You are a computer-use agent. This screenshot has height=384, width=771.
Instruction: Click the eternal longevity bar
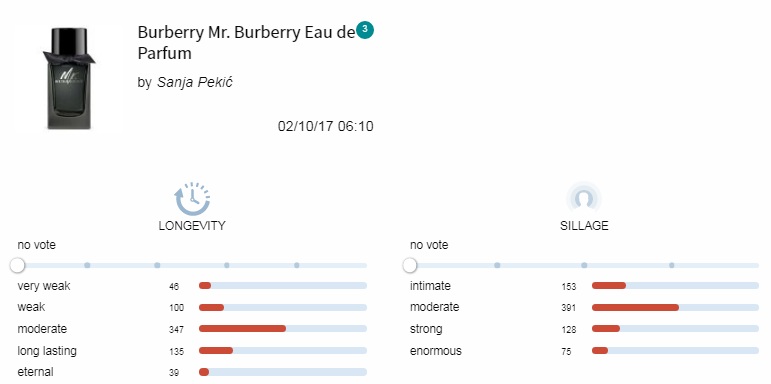[x=283, y=372]
